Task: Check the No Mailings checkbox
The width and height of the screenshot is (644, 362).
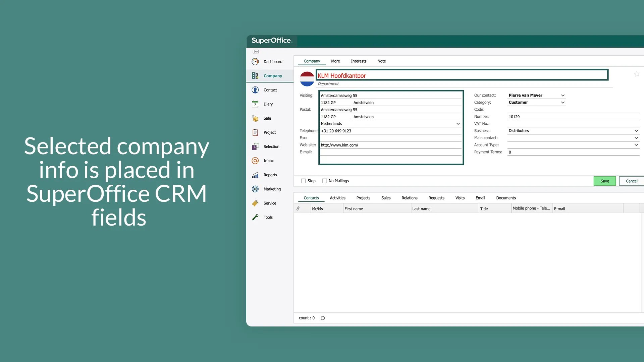Action: pos(325,181)
